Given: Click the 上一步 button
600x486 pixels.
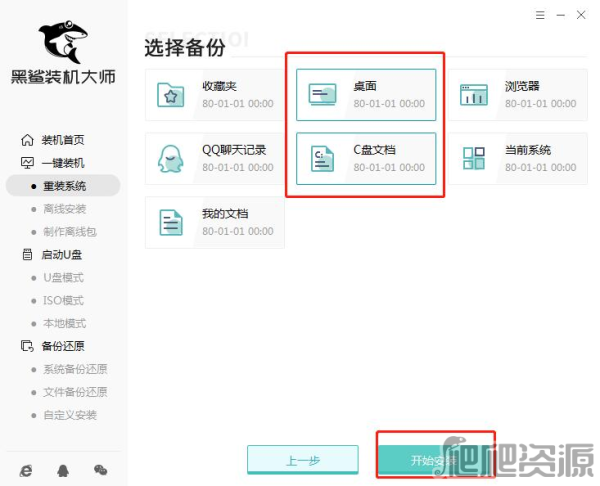Looking at the screenshot, I should pos(303,460).
